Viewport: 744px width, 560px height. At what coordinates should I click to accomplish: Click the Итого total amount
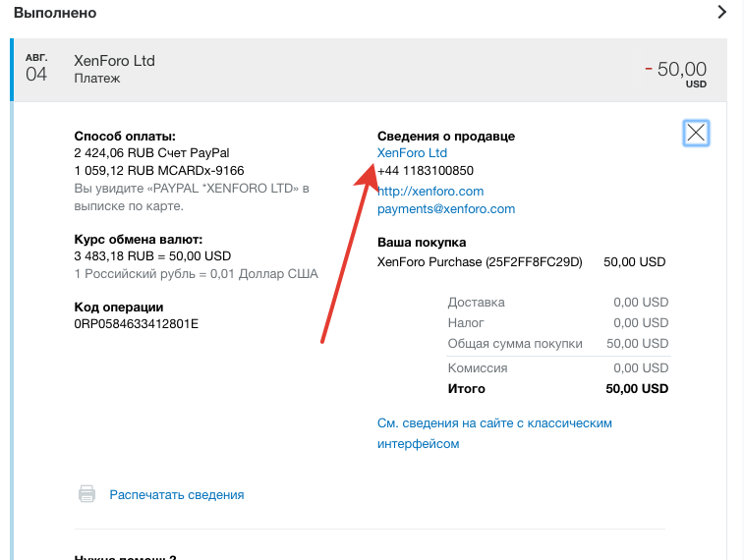point(637,389)
